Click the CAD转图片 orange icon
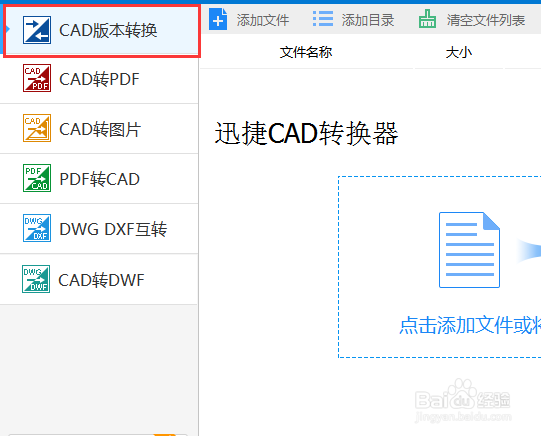541x436 pixels. tap(37, 128)
